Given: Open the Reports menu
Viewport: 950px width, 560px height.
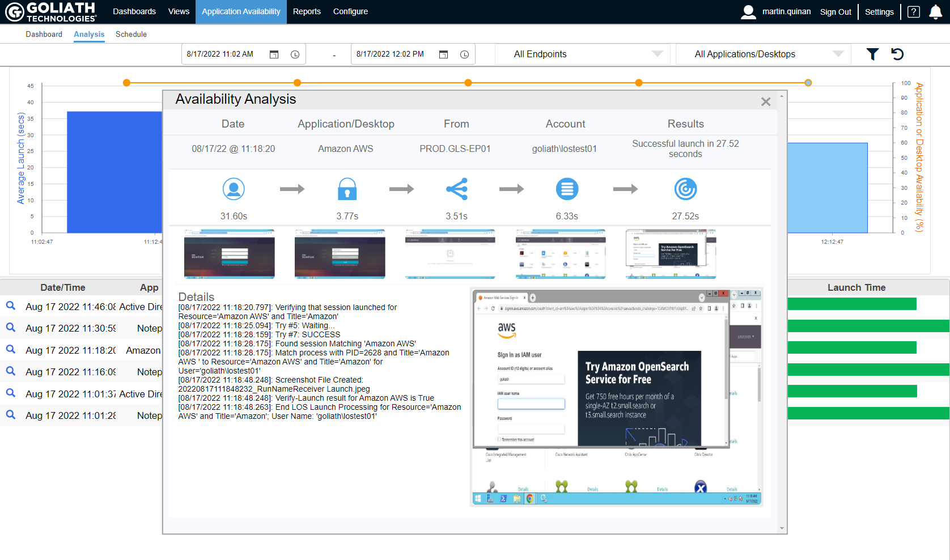Looking at the screenshot, I should point(307,11).
